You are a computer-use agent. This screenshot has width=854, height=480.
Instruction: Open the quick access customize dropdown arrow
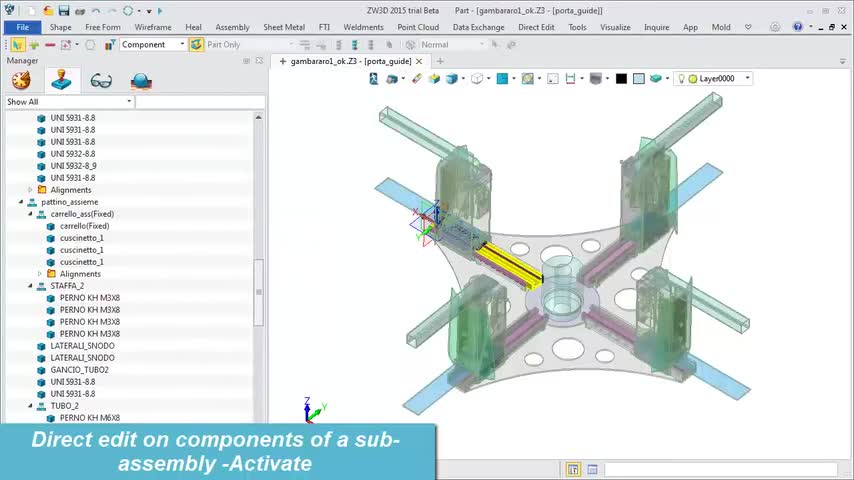pyautogui.click(x=149, y=11)
